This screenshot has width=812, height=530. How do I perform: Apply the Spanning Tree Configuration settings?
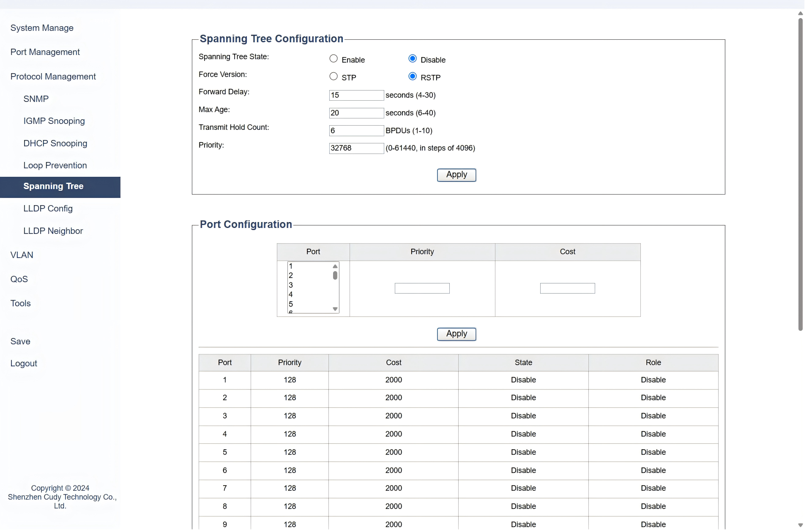[456, 175]
